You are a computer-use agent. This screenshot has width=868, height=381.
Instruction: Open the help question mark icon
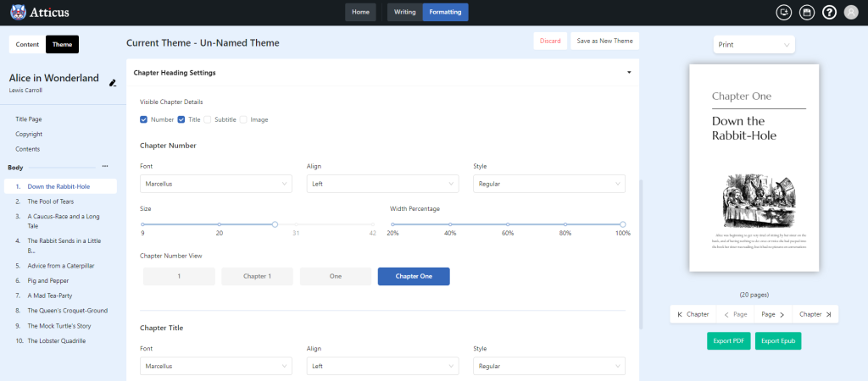(829, 12)
